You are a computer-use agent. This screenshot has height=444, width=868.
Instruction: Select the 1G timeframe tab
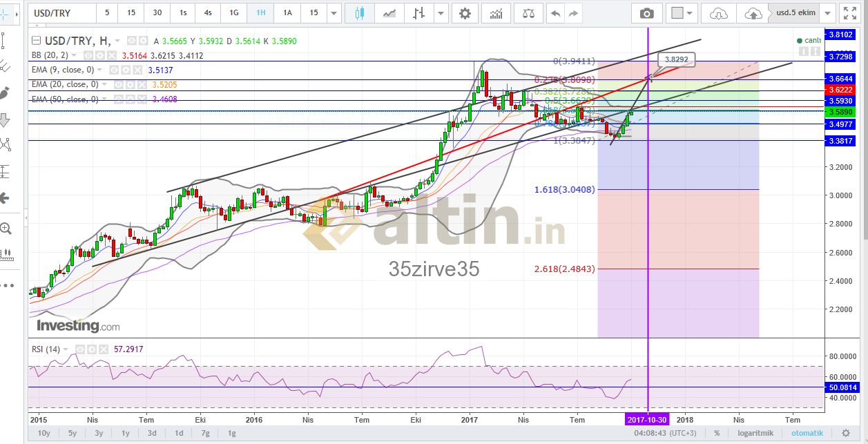click(x=234, y=13)
